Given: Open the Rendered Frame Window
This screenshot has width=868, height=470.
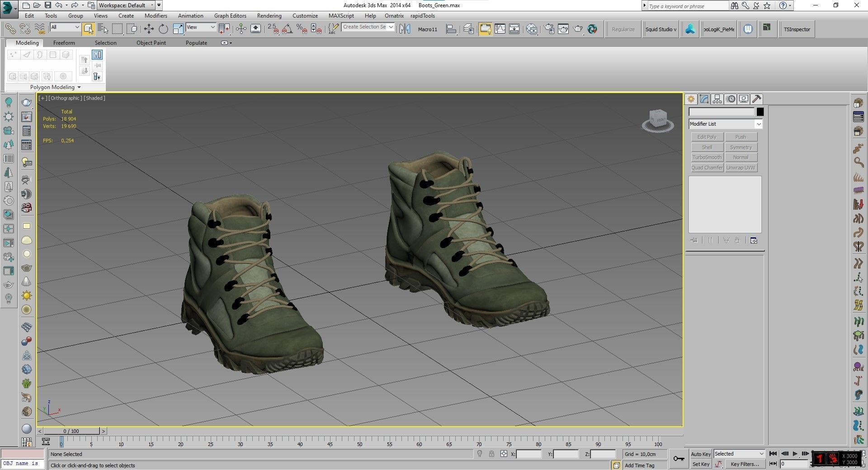Looking at the screenshot, I should point(563,29).
